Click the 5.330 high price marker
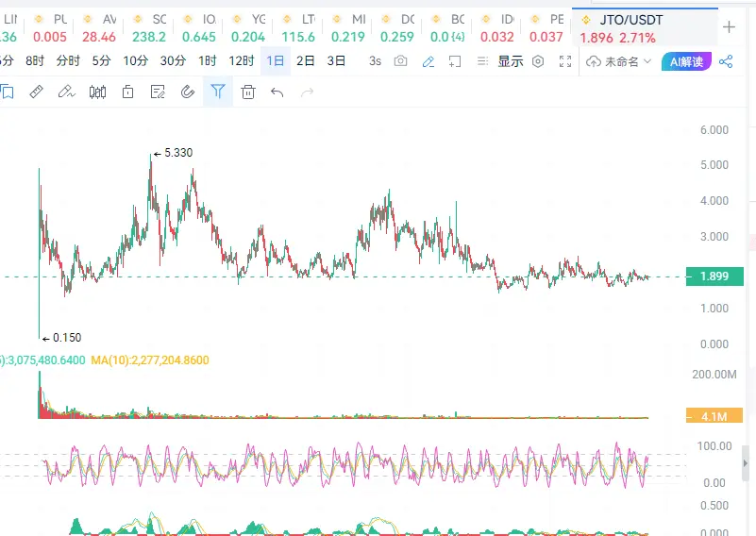756x536 pixels. pyautogui.click(x=174, y=153)
